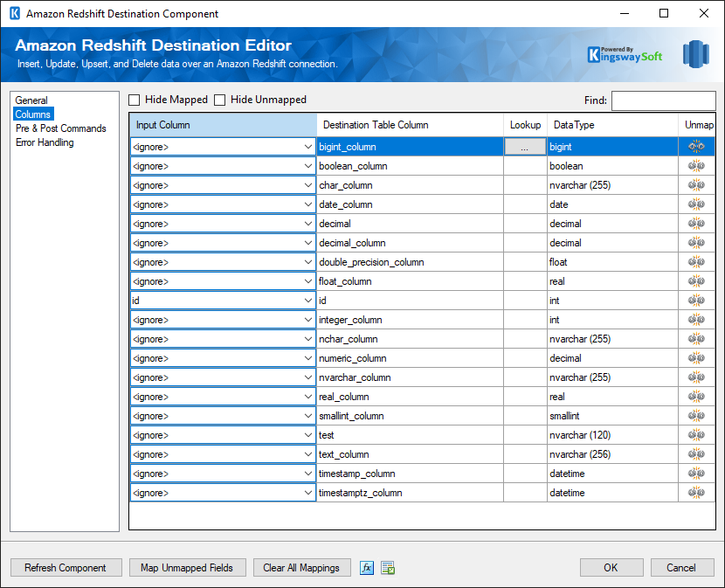Click the Lookup column header

pos(525,125)
